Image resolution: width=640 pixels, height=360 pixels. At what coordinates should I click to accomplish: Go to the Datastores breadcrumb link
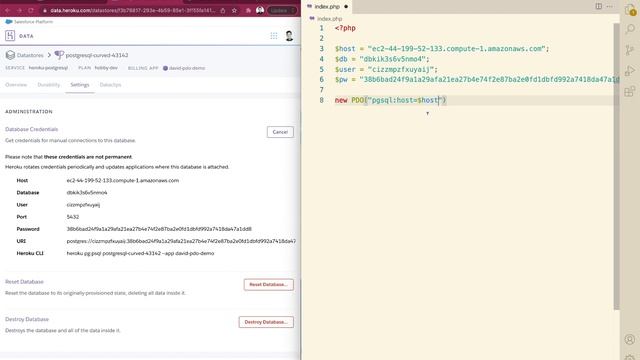(30, 55)
